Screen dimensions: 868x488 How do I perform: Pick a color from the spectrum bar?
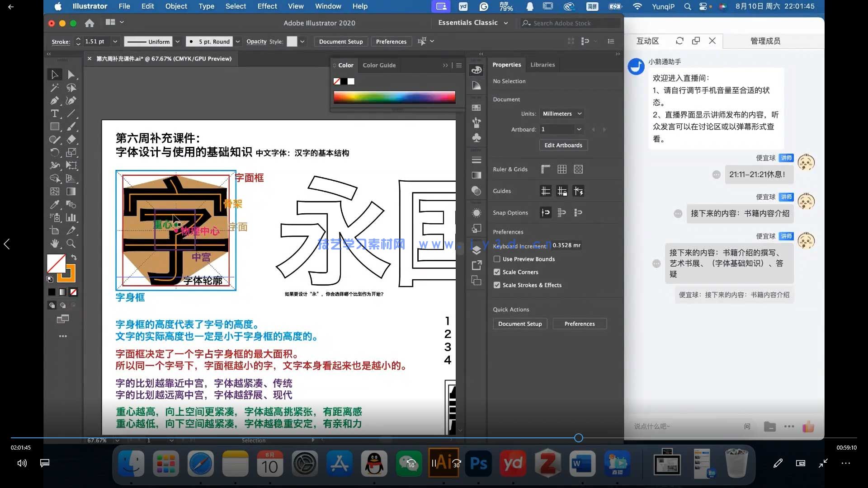point(394,97)
